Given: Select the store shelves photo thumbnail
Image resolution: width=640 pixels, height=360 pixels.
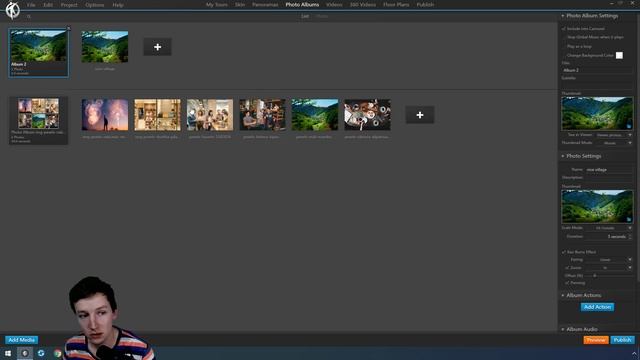Looking at the screenshot, I should (157, 115).
